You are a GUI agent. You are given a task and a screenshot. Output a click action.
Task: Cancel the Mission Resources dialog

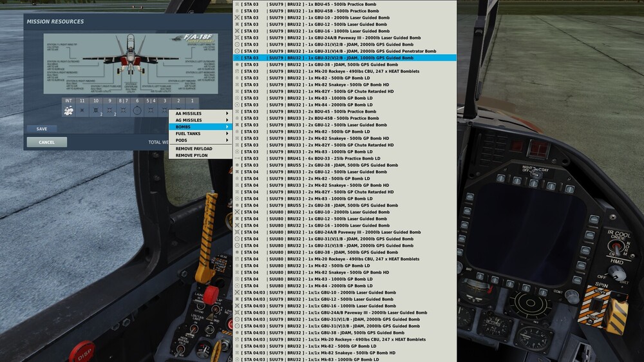pyautogui.click(x=47, y=142)
